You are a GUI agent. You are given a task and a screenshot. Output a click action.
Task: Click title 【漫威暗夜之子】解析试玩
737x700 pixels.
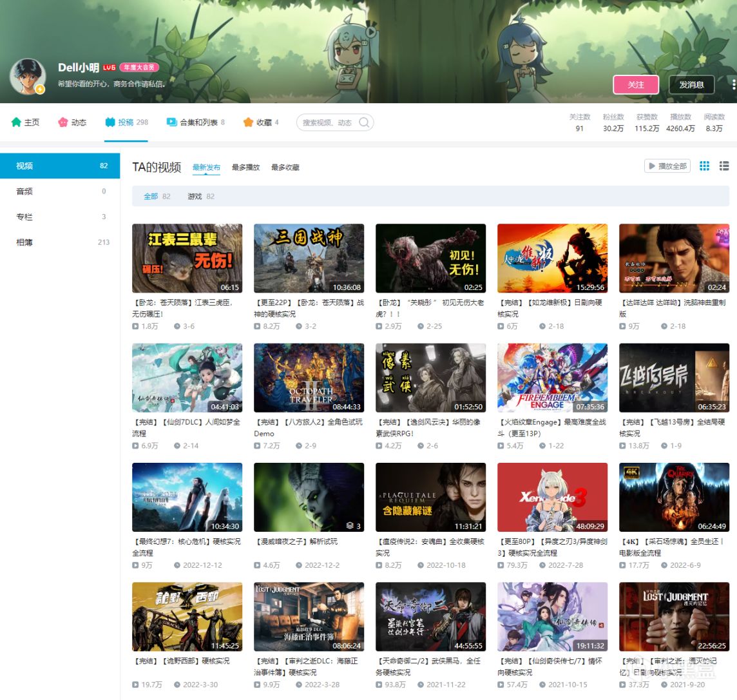tap(296, 541)
